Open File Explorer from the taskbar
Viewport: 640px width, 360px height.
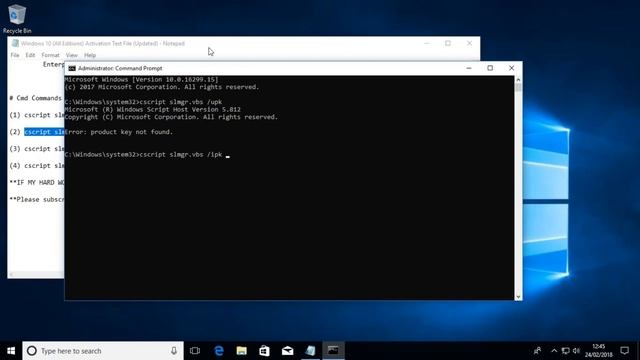pos(242,351)
